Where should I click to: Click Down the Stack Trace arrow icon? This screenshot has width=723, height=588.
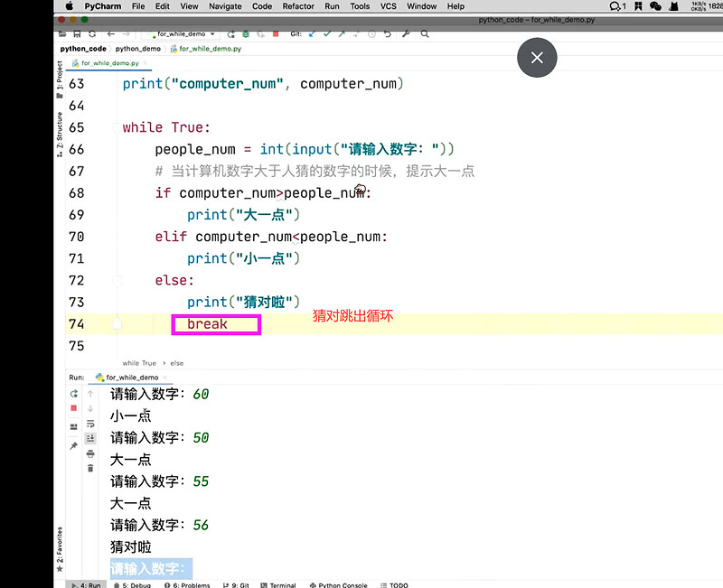pos(90,408)
